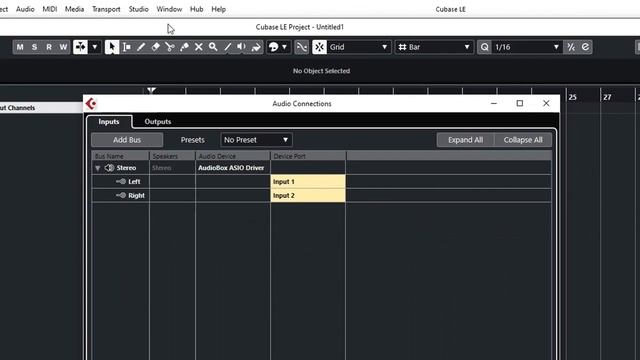The width and height of the screenshot is (640, 360).
Task: Select the Play speaker tool
Action: [242, 47]
